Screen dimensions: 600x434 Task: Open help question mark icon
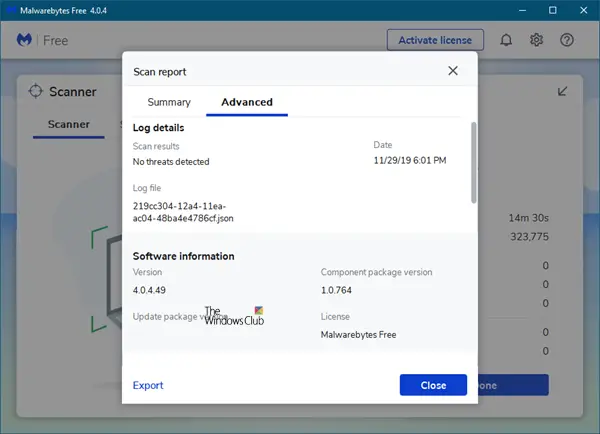[567, 40]
